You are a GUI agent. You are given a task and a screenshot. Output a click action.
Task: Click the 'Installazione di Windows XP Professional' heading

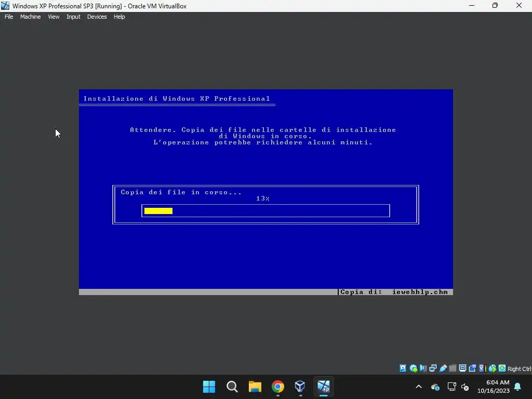pos(177,99)
